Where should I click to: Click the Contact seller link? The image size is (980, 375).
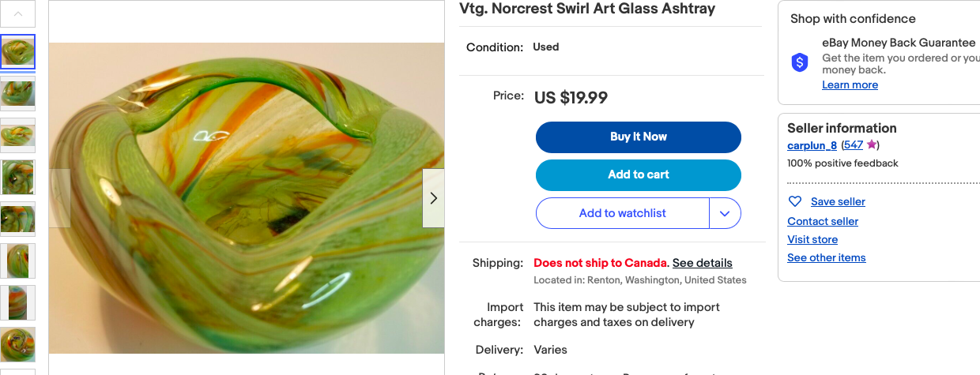click(x=822, y=221)
